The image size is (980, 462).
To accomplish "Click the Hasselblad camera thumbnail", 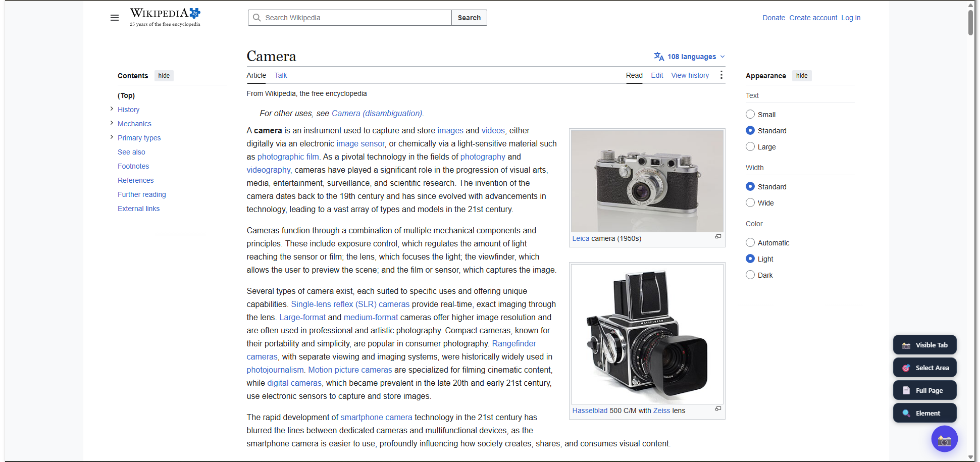I will point(647,334).
